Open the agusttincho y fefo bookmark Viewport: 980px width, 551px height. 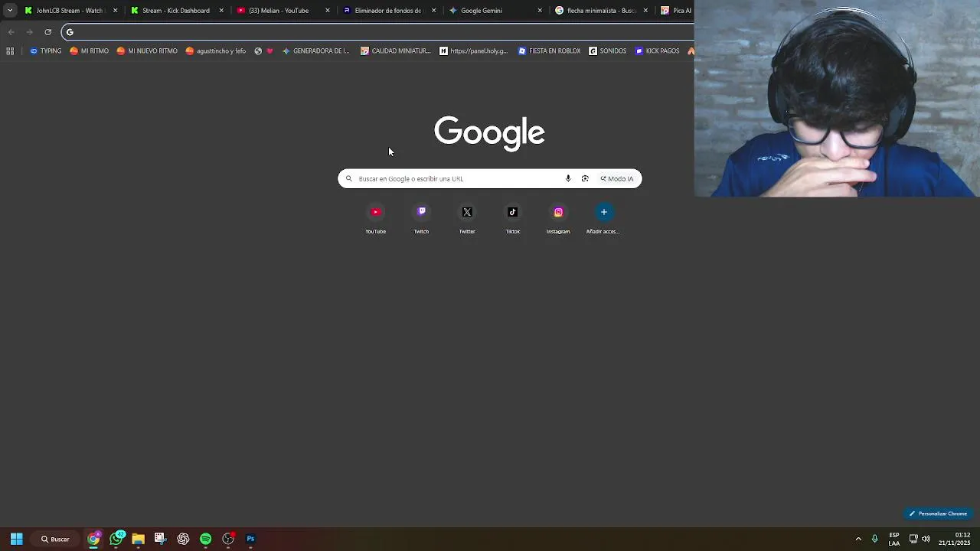point(215,51)
